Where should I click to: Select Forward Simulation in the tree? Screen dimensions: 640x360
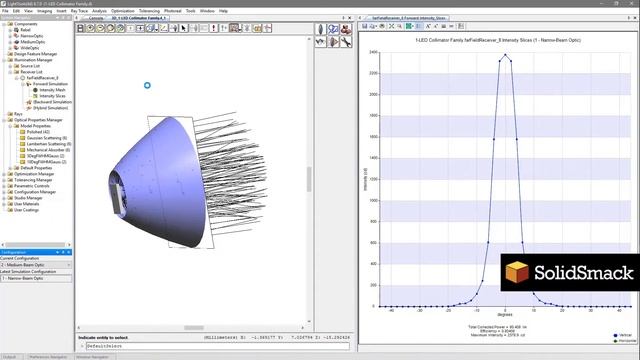pos(50,84)
